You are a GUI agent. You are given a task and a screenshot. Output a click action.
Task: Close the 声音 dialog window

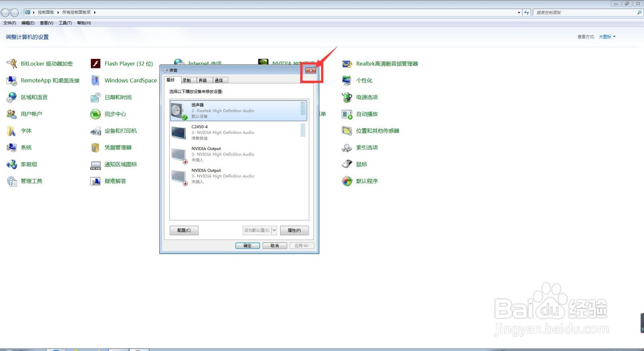[311, 70]
